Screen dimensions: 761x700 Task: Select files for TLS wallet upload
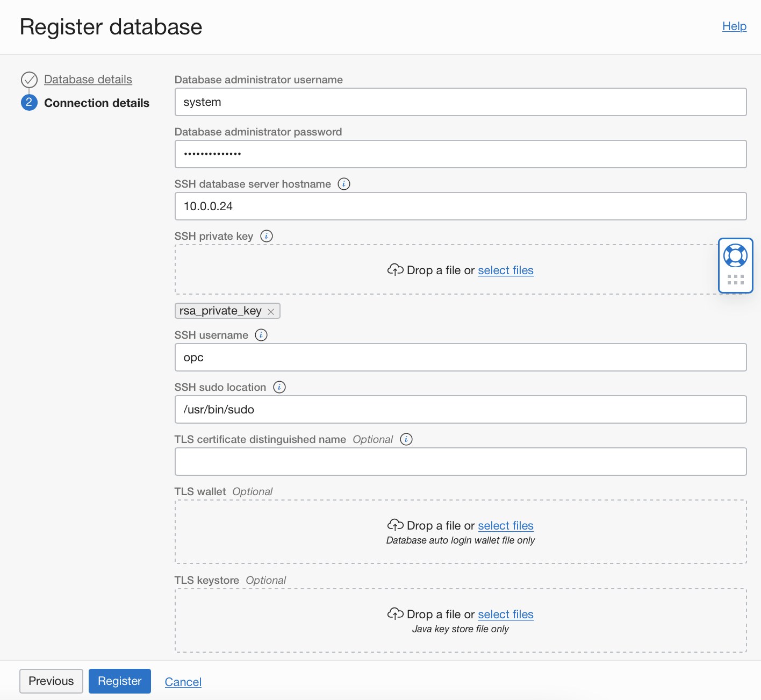(x=506, y=526)
